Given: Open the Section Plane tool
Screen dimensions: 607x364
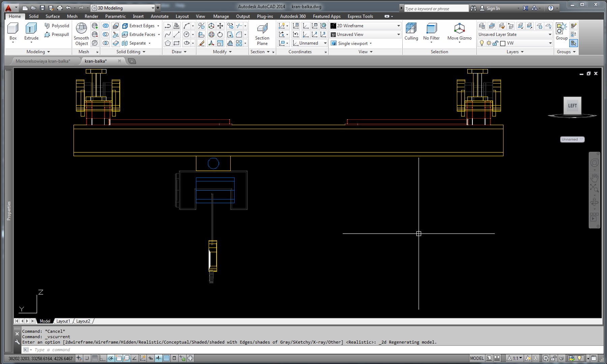Looking at the screenshot, I should point(262,34).
